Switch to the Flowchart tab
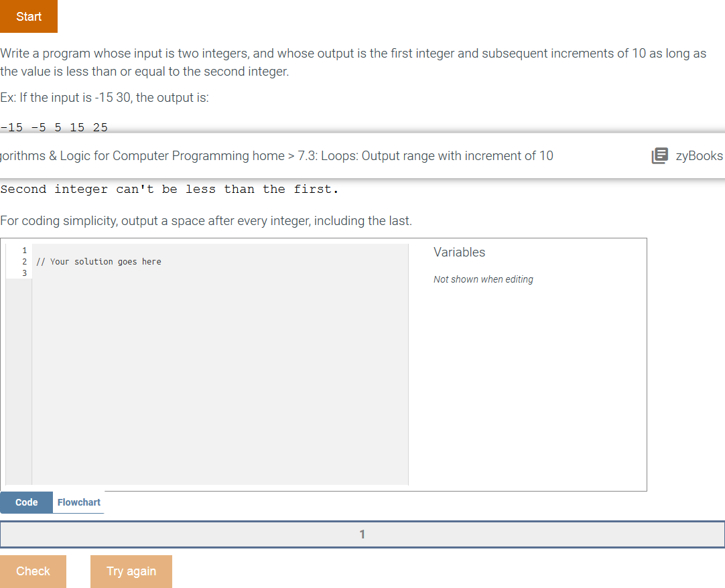 pos(78,502)
